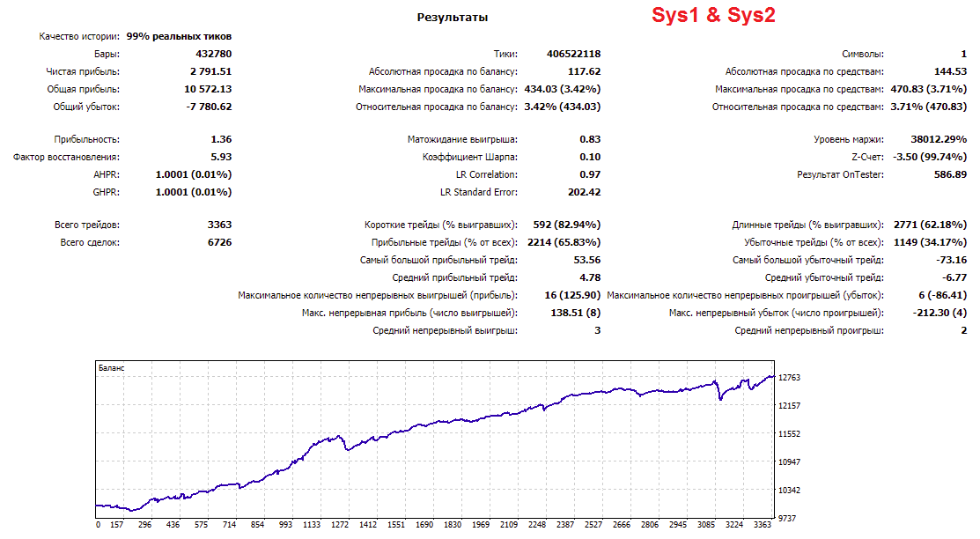Image resolution: width=980 pixels, height=539 pixels.
Task: Click long trades value 2771 (62.18%)
Action: [930, 225]
